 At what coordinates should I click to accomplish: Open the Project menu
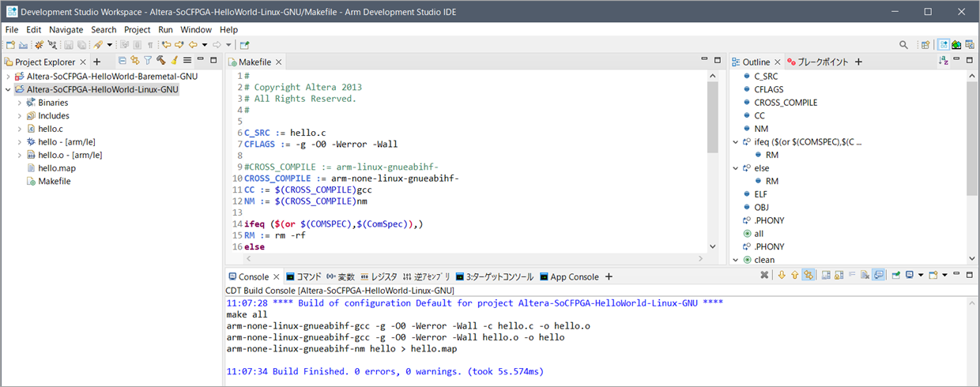point(137,29)
